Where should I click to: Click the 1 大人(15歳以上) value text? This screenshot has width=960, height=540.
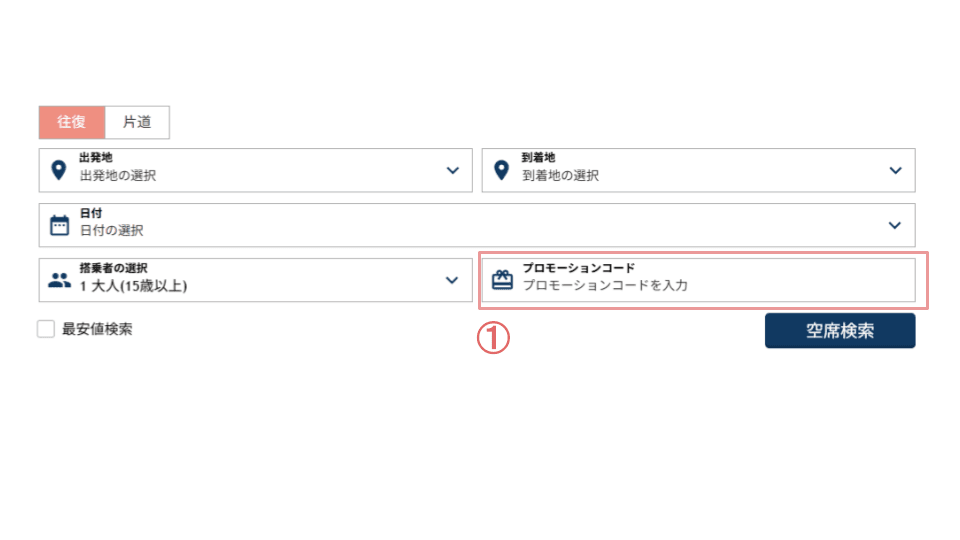[x=133, y=286]
